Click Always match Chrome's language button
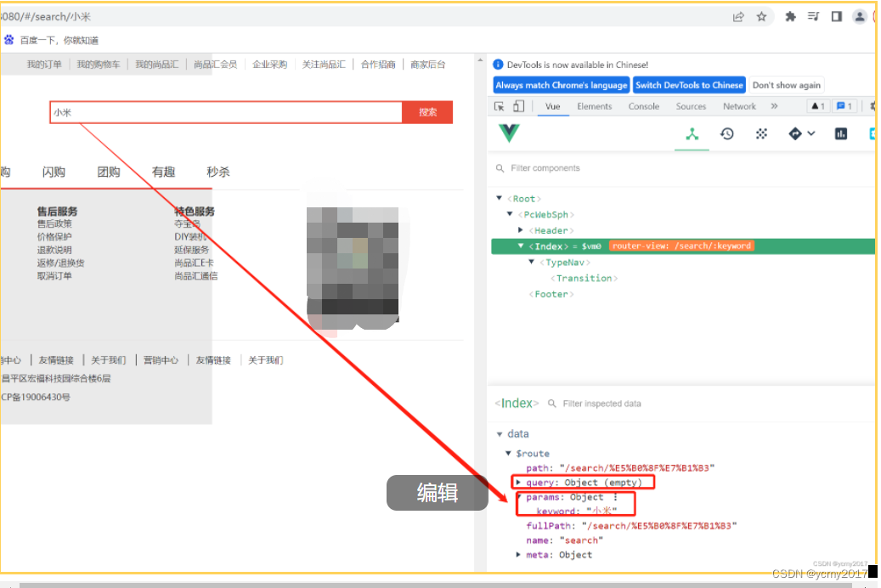The image size is (881, 588). [562, 85]
